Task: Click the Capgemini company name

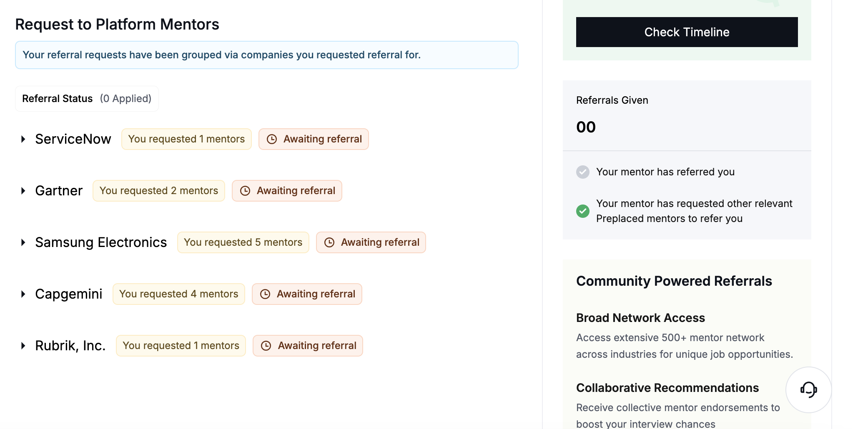Action: (69, 294)
